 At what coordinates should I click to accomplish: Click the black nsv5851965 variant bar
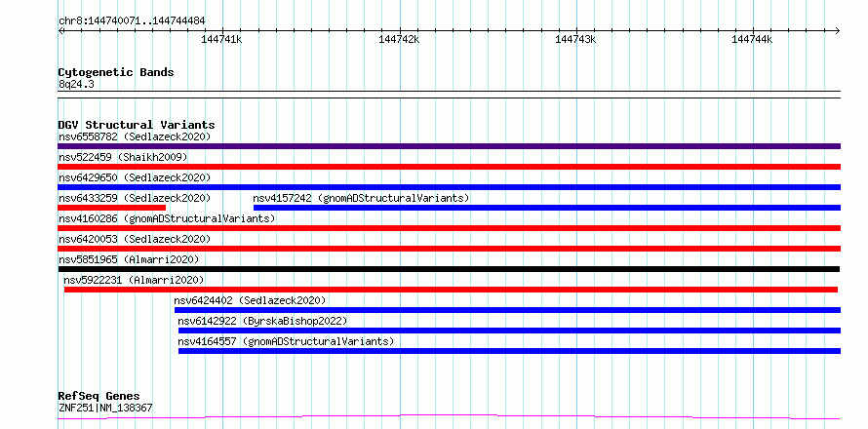pyautogui.click(x=449, y=269)
